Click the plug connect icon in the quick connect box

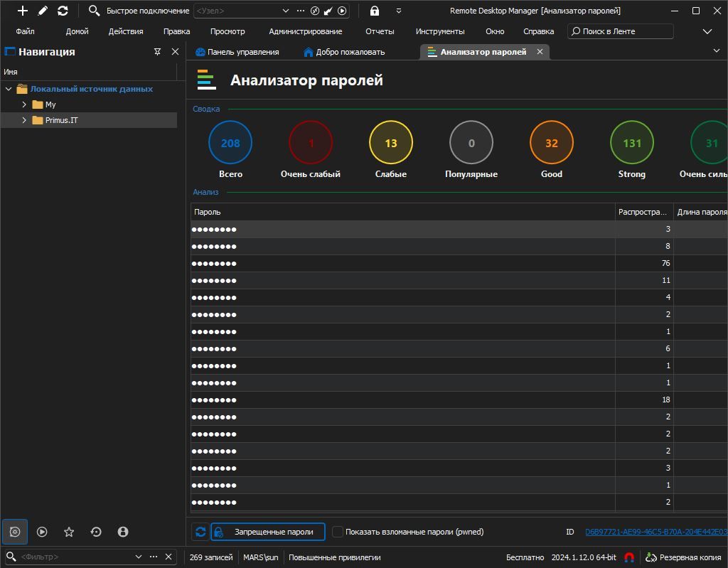point(328,11)
